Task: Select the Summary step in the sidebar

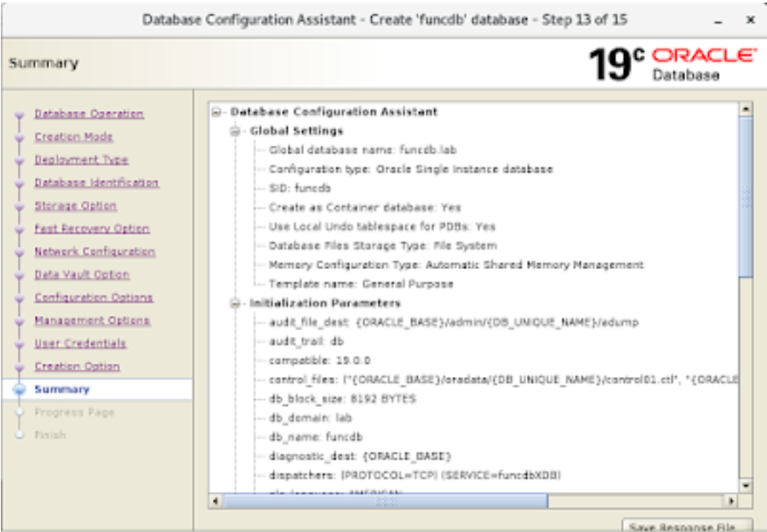Action: (61, 389)
